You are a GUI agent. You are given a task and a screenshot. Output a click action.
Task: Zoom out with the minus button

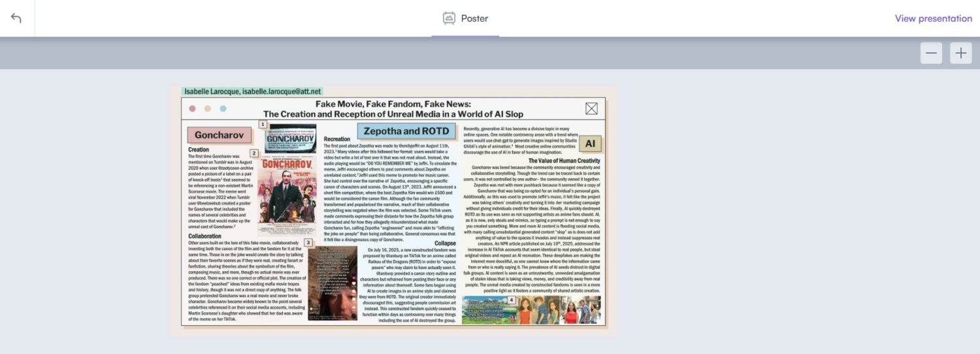931,54
